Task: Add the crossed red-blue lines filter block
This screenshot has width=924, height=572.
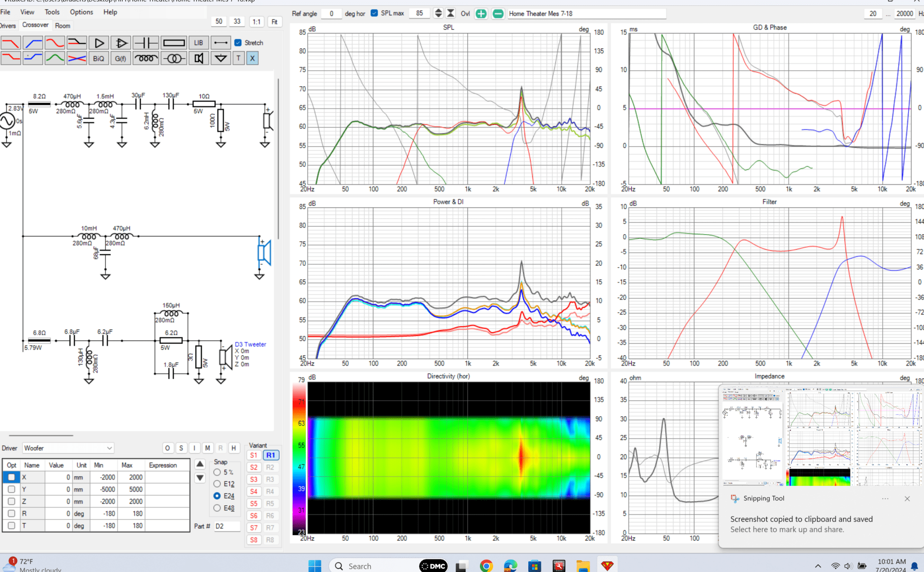Action: pyautogui.click(x=77, y=58)
